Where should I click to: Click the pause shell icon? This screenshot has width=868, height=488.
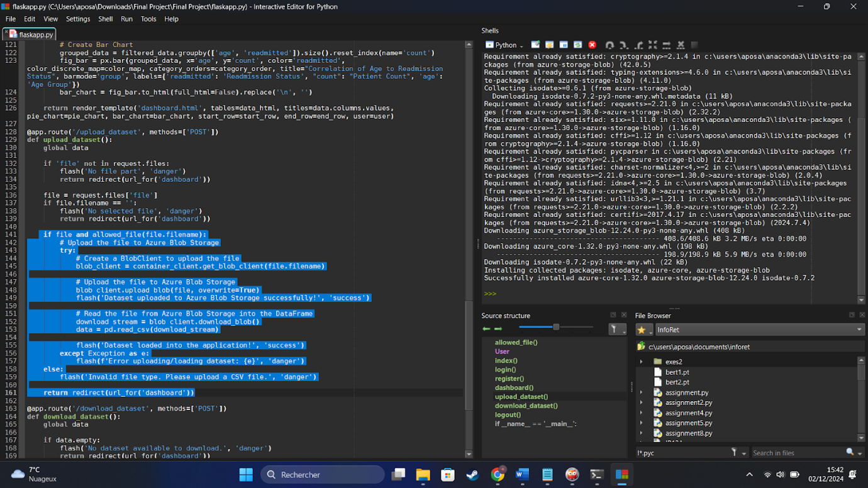click(x=564, y=45)
